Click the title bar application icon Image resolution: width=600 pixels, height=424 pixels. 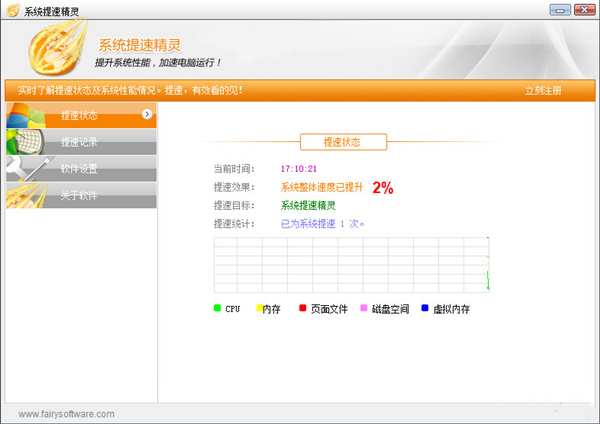[x=13, y=10]
